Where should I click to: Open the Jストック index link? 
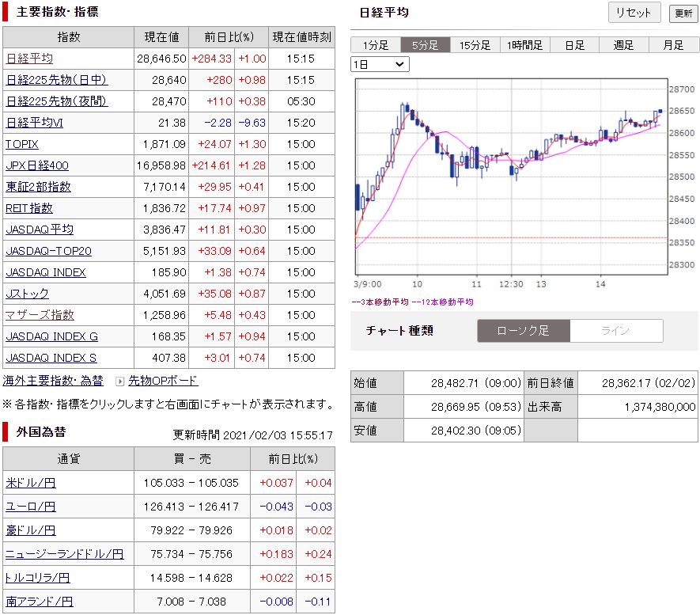[27, 294]
